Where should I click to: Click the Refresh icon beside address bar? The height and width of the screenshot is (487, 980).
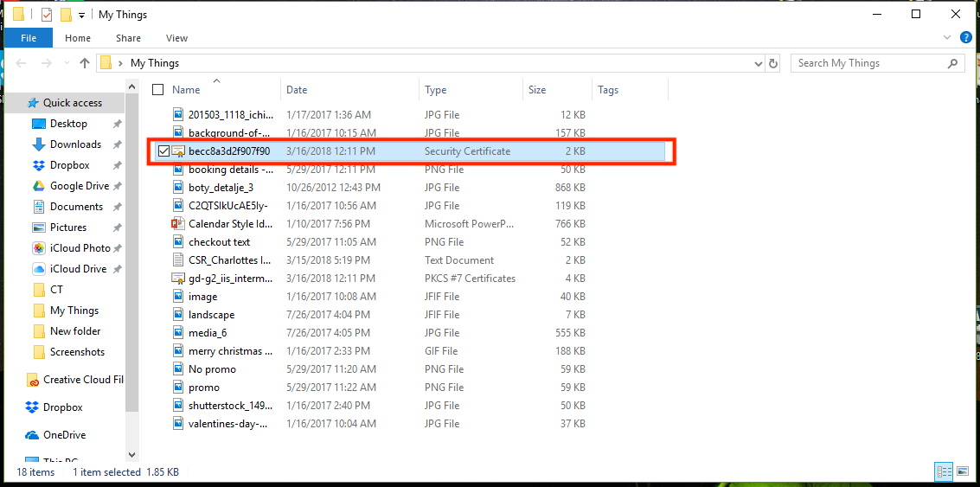coord(773,63)
